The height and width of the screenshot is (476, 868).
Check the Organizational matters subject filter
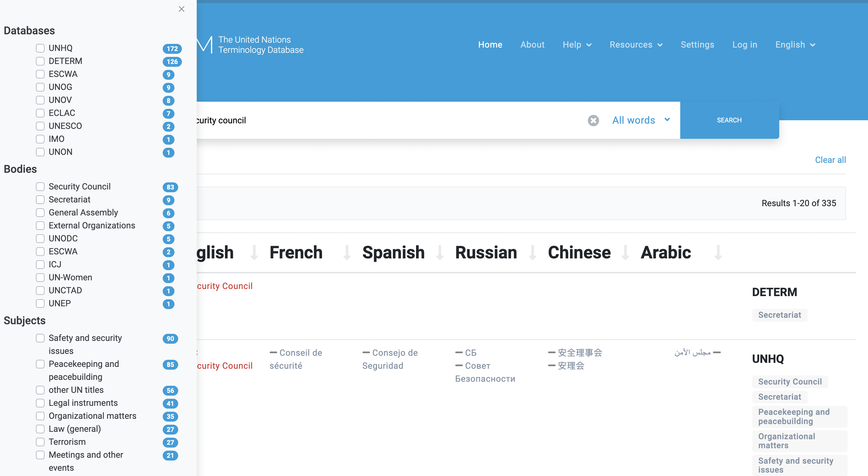(40, 416)
